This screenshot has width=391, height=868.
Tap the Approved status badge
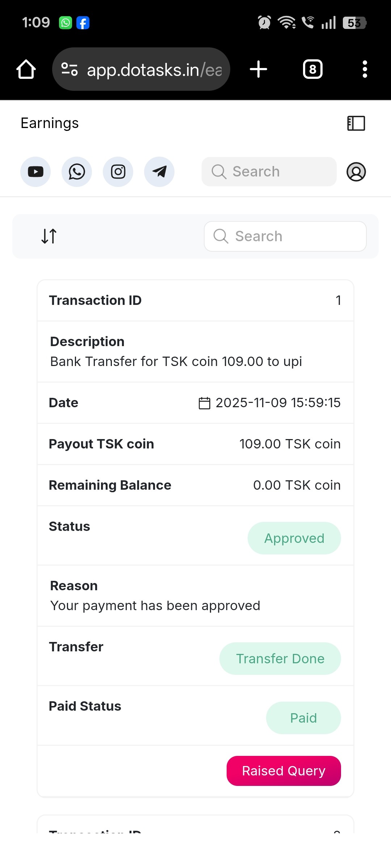coord(294,538)
